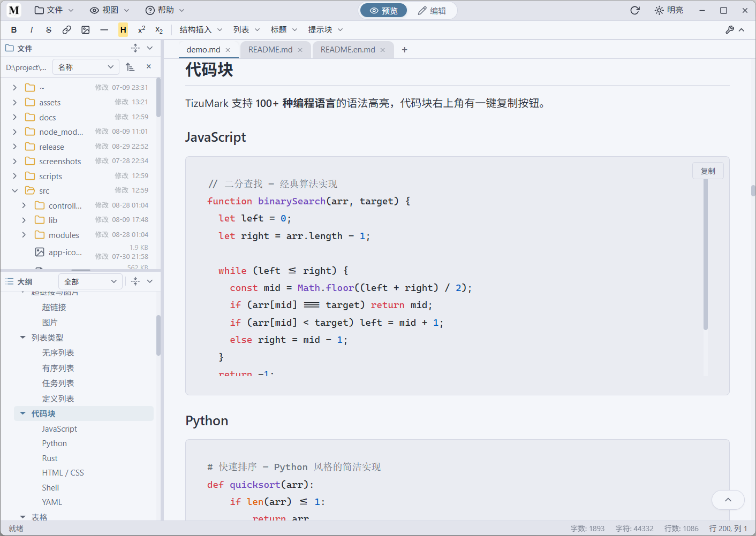Apply strikethrough formatting
The width and height of the screenshot is (756, 536).
coord(49,30)
